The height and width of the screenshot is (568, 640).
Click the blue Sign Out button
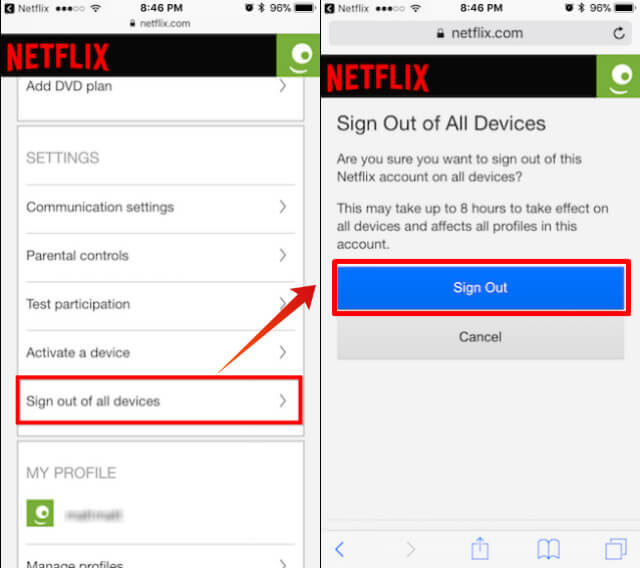481,288
